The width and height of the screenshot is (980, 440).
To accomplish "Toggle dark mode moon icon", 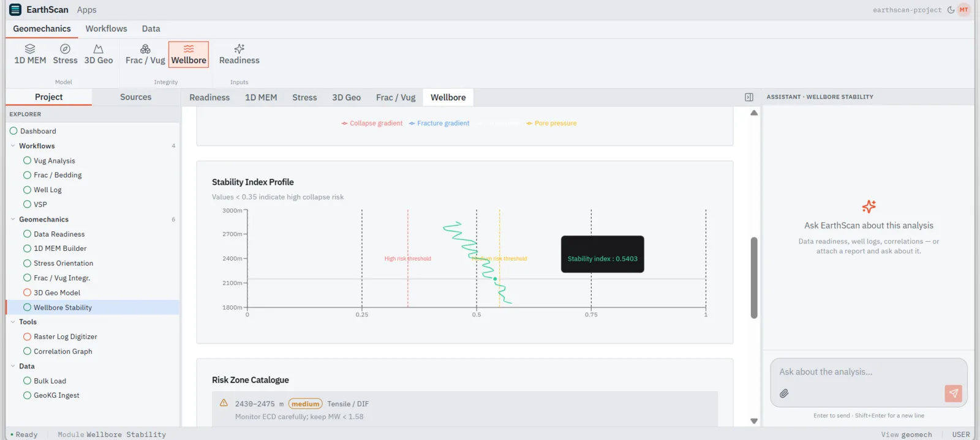I will point(951,10).
